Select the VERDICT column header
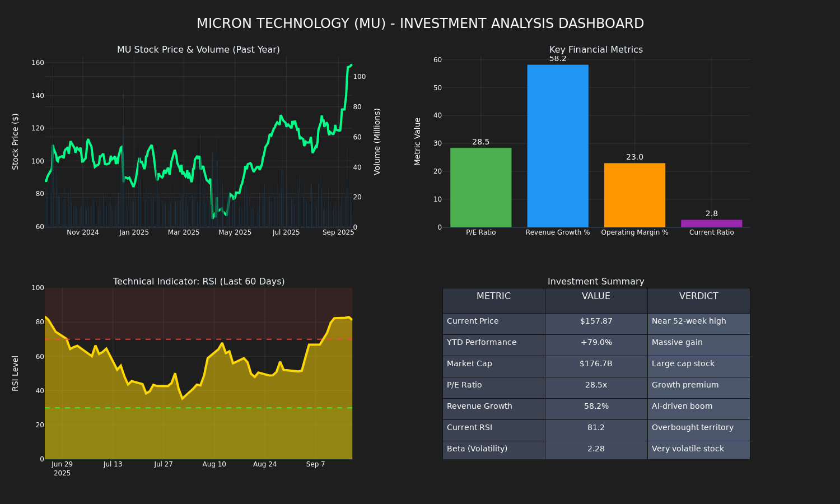The width and height of the screenshot is (840, 504). point(698,297)
